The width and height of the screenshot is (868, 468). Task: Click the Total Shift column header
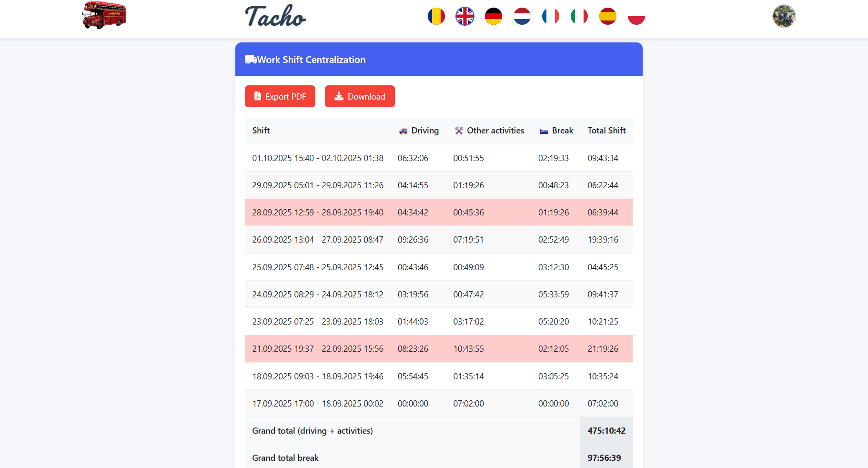606,131
